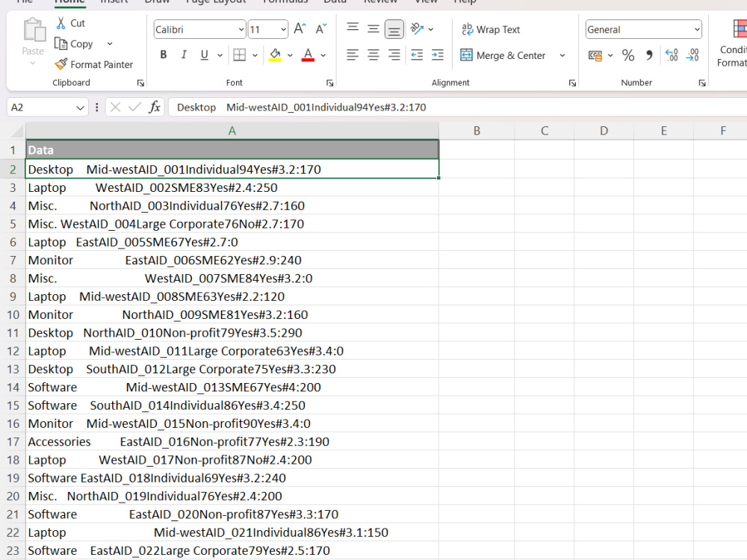Apply Accounting Number Format icon
This screenshot has width=747, height=560.
click(595, 55)
